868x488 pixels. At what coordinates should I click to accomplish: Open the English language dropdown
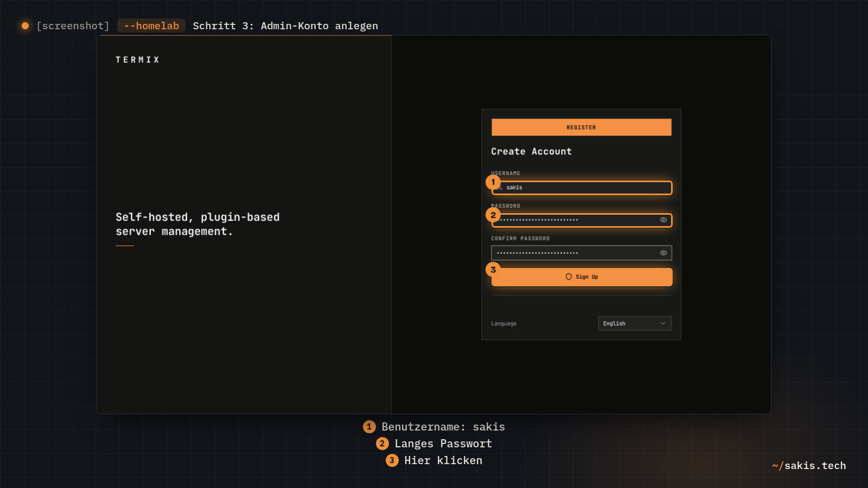(635, 323)
